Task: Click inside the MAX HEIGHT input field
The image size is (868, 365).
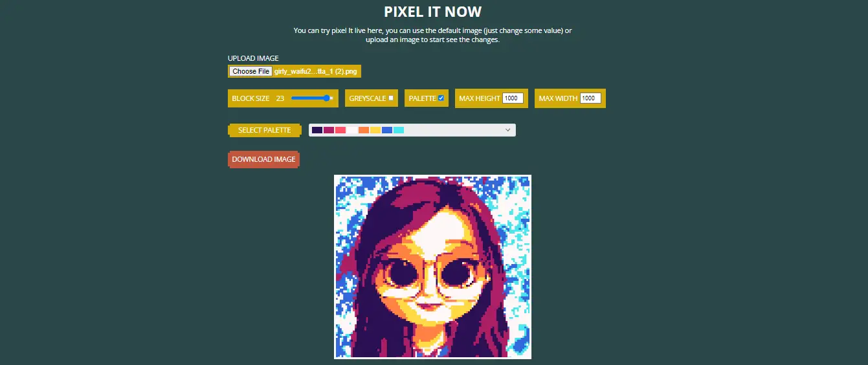Action: point(513,98)
